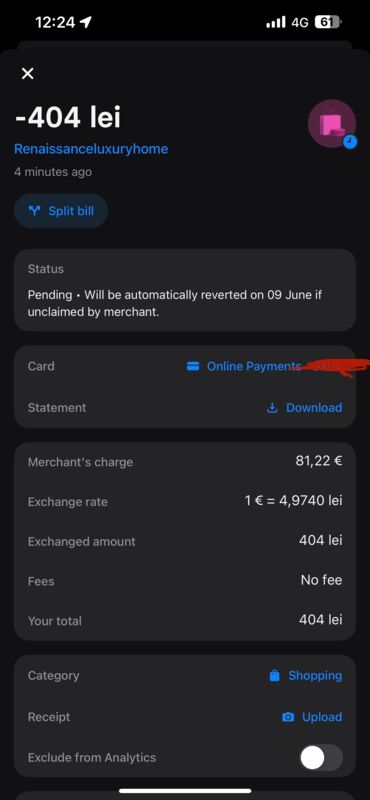Tap the download arrow icon in Statement row

[x=273, y=408]
